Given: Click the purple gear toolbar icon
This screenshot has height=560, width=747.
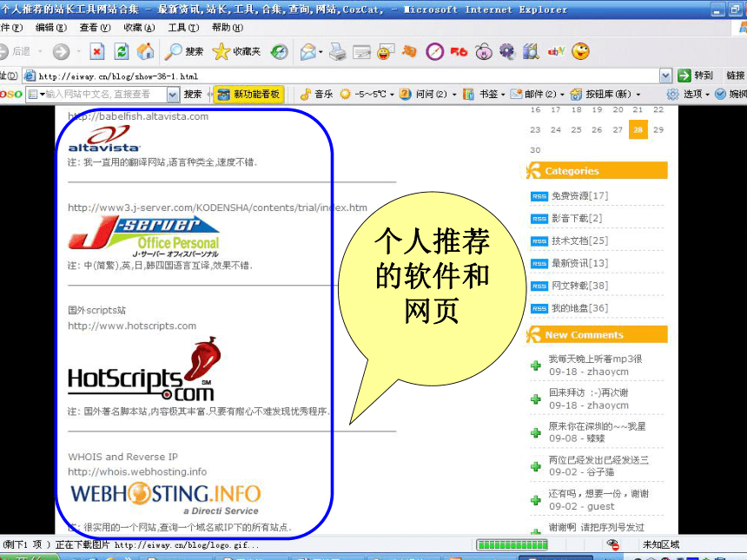Looking at the screenshot, I should click(x=507, y=51).
